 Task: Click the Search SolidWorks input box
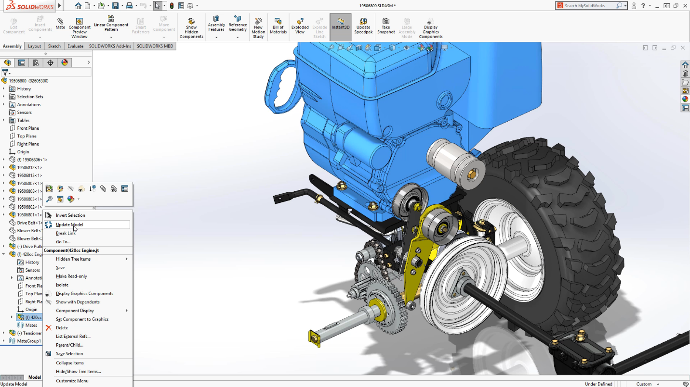590,6
